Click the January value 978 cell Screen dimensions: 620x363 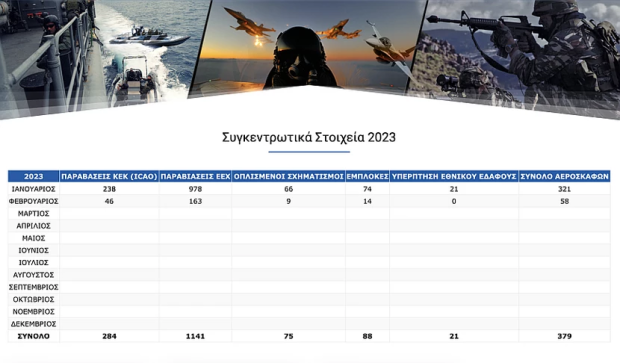195,189
